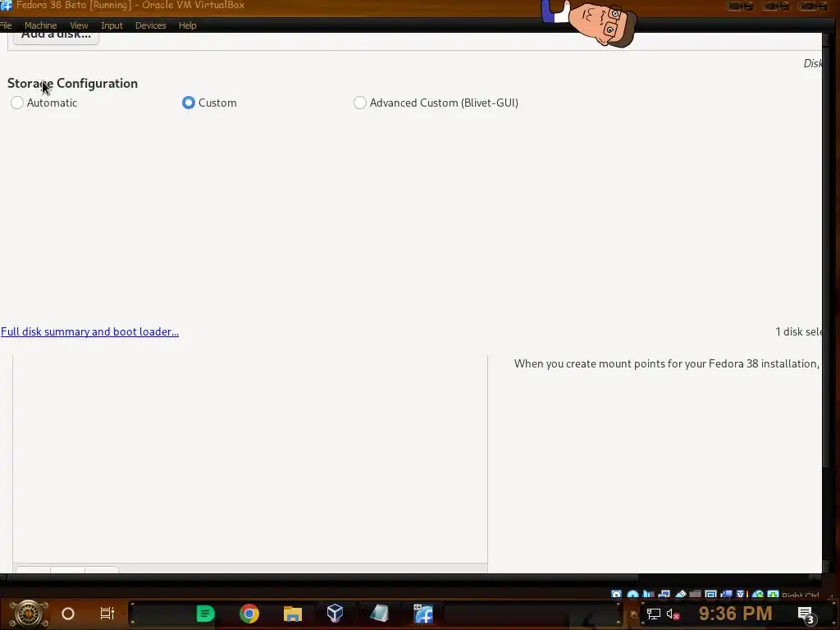840x630 pixels.
Task: Select Custom storage configuration
Action: point(209,103)
